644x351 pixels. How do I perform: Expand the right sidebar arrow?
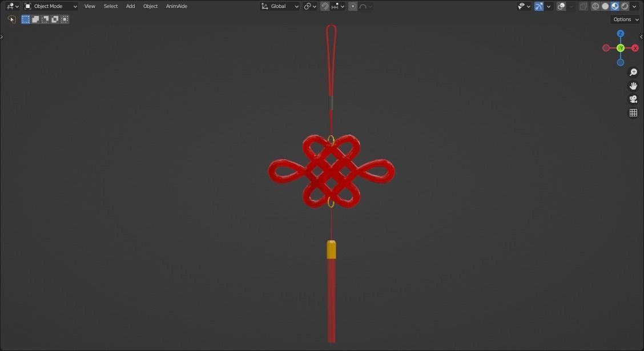pyautogui.click(x=642, y=37)
